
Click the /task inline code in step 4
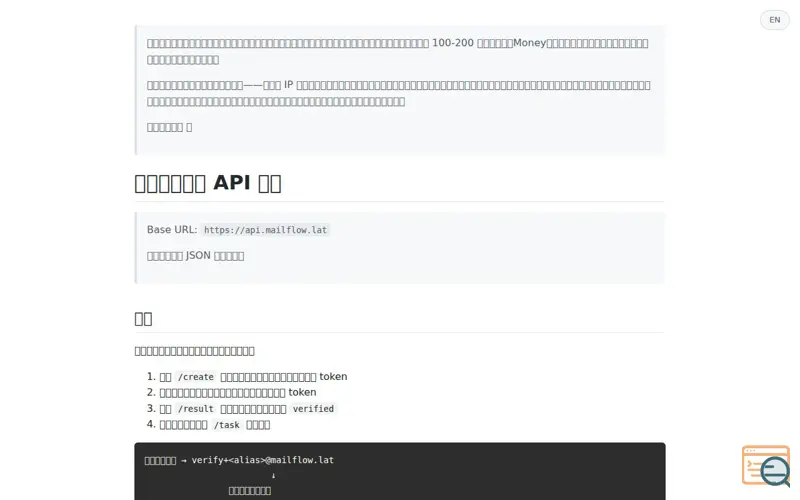227,425
